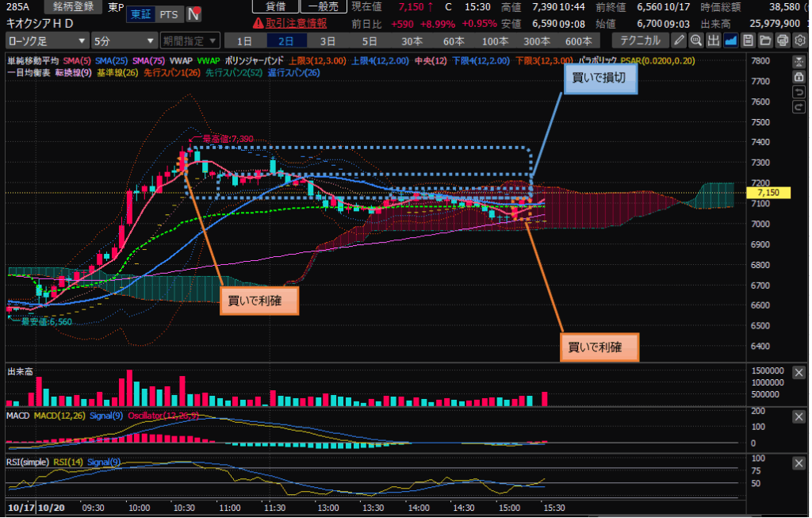Toggle the 出 volume display button

point(714,40)
